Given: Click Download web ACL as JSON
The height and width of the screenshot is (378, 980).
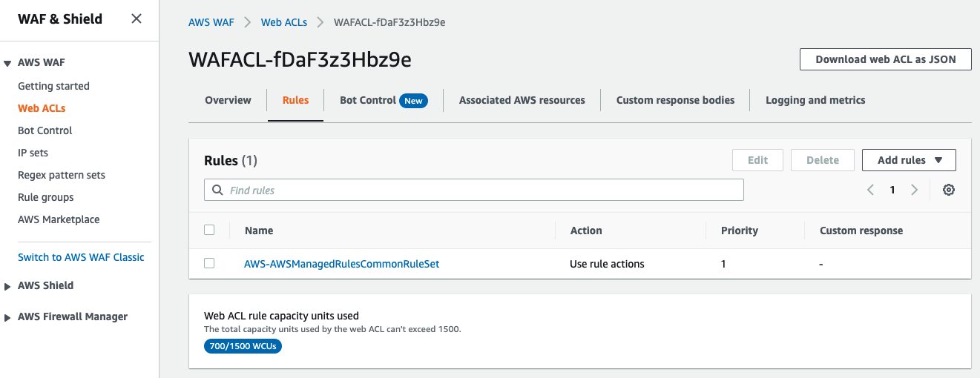Looking at the screenshot, I should point(885,59).
